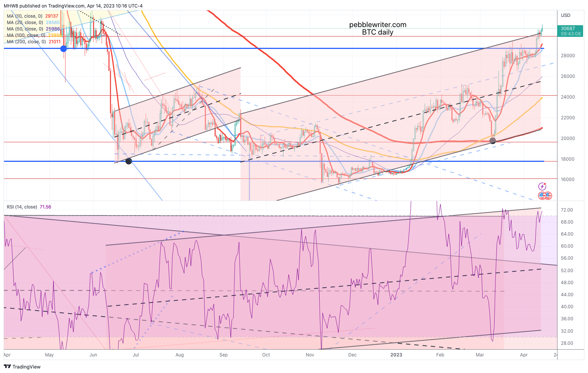This screenshot has width=588, height=373.
Task: Click the 48.00 RSI axis label
Action: [567, 283]
